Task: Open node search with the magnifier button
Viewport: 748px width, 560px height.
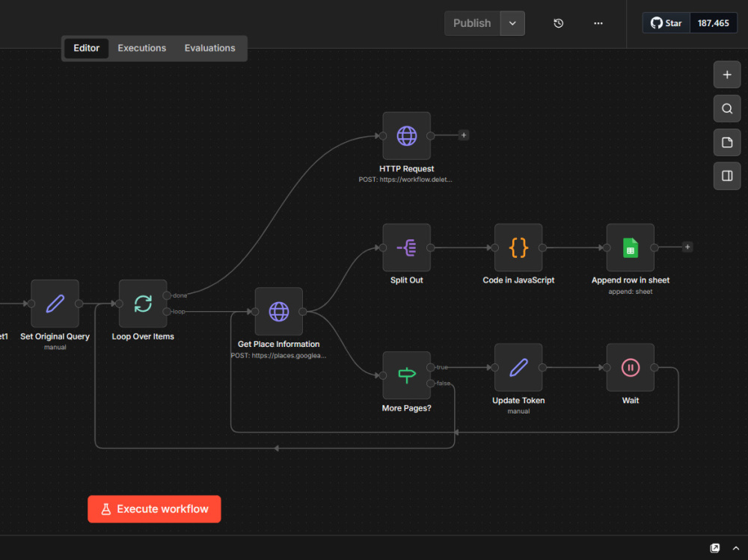Action: tap(726, 108)
